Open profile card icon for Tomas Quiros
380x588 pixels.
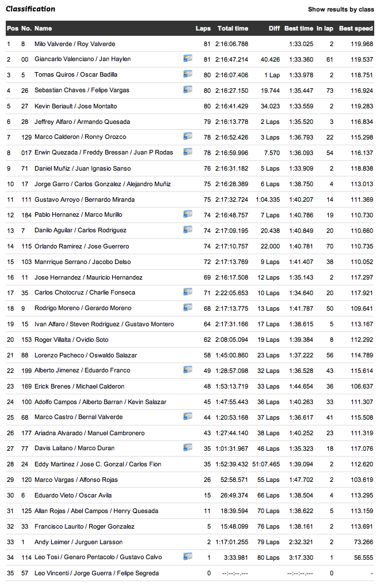[x=188, y=74]
